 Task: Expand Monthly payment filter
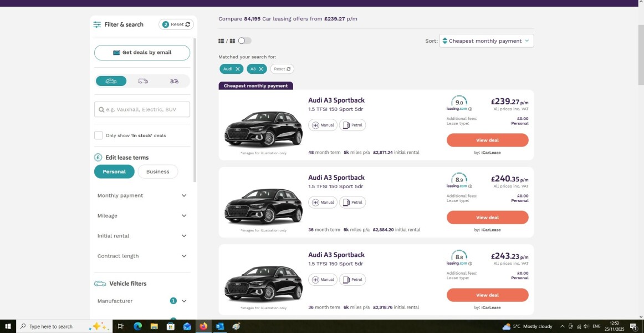click(142, 196)
